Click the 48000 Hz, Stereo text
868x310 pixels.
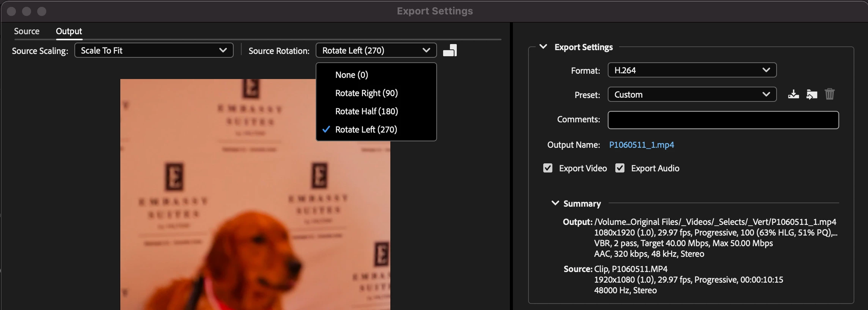tap(625, 290)
